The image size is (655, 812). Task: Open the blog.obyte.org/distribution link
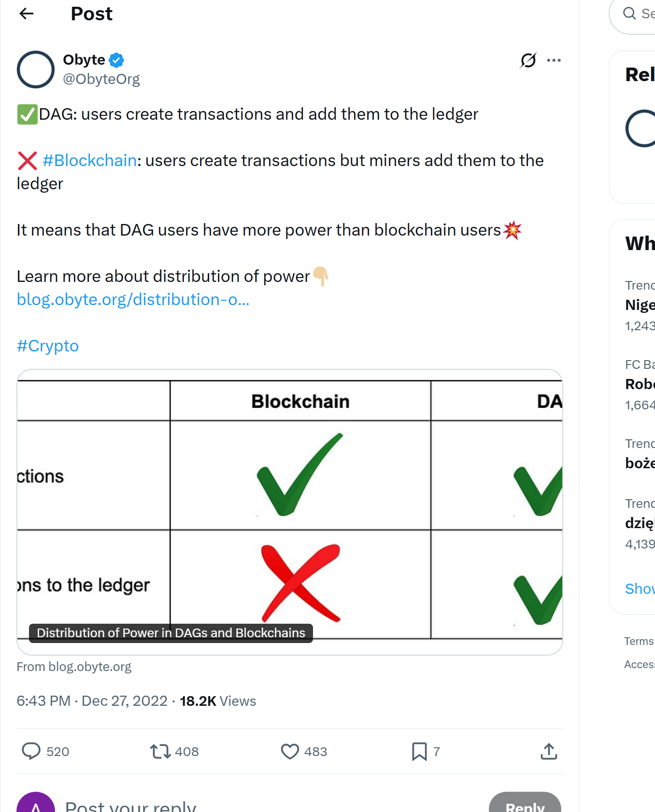click(x=133, y=299)
